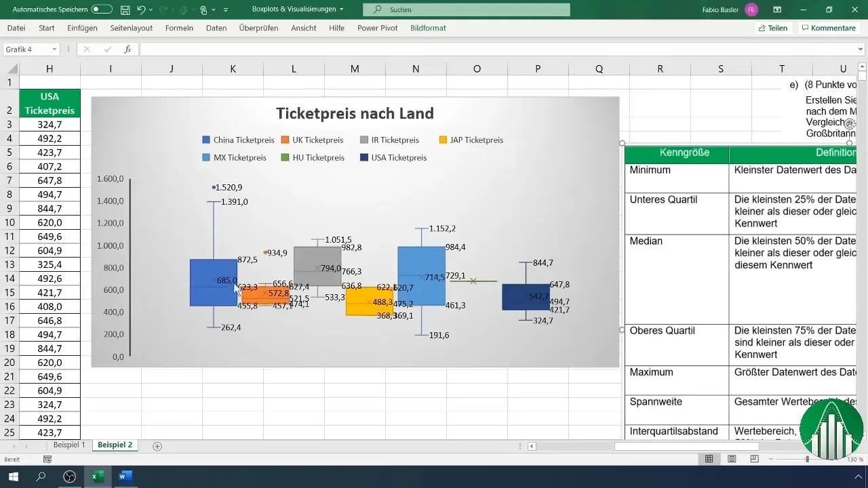The height and width of the screenshot is (488, 868).
Task: Open the Hilfe tab
Action: point(336,28)
